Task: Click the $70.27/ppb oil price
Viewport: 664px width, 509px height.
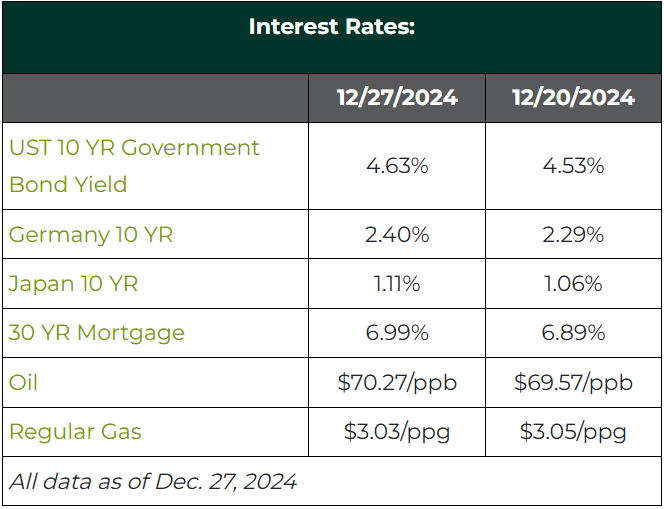Action: 397,382
